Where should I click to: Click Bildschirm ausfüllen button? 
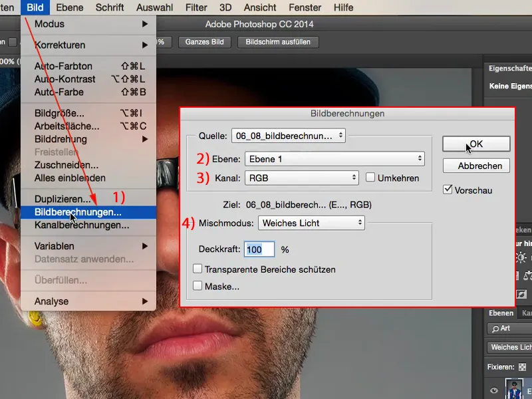tap(278, 42)
